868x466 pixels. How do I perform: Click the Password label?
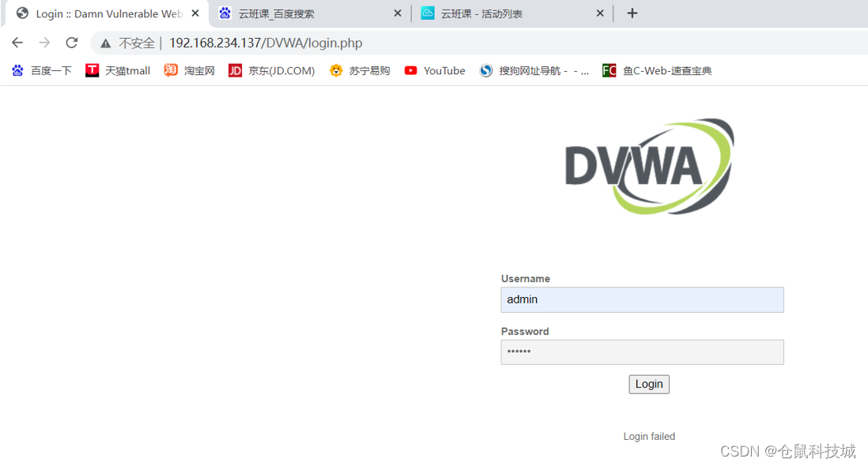[x=525, y=331]
